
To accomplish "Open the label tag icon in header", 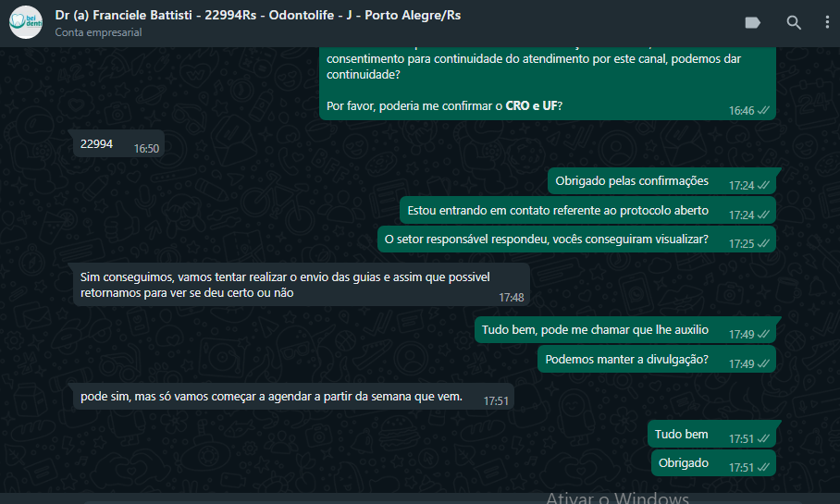I will (x=752, y=22).
